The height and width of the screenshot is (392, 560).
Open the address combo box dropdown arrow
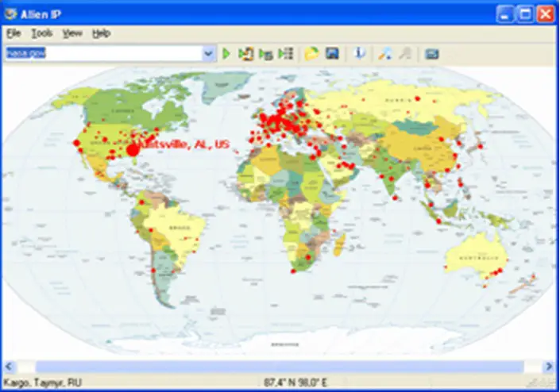click(208, 54)
